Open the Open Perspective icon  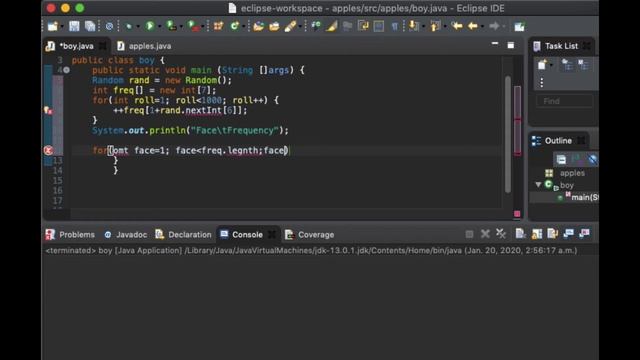tap(519, 27)
